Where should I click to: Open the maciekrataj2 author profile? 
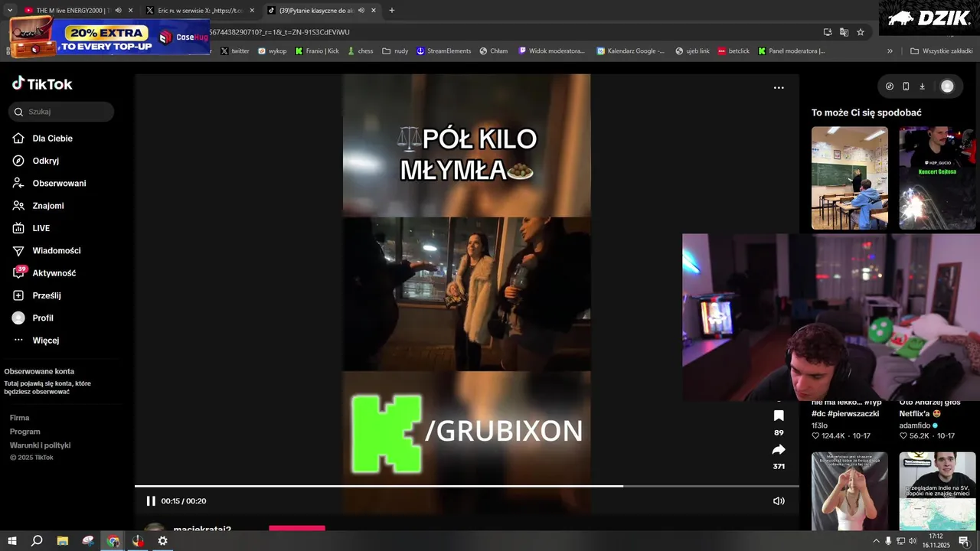coord(202,529)
